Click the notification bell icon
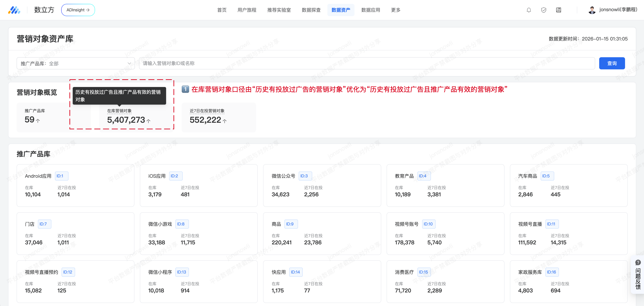The image size is (644, 306). (529, 10)
